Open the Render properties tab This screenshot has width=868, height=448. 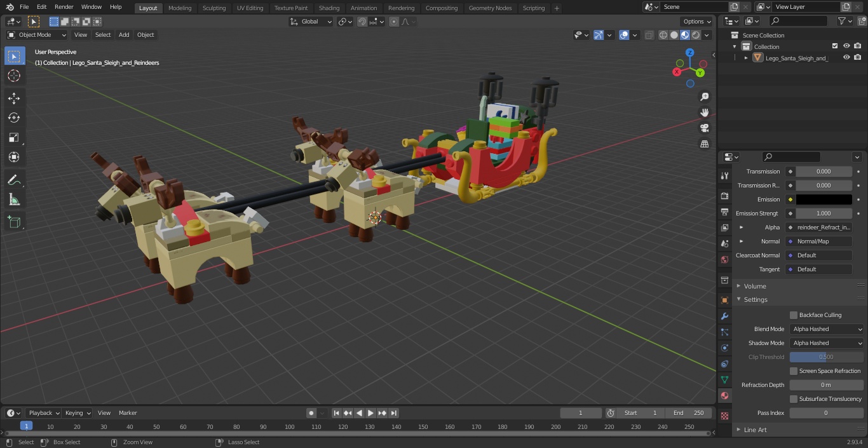(724, 196)
